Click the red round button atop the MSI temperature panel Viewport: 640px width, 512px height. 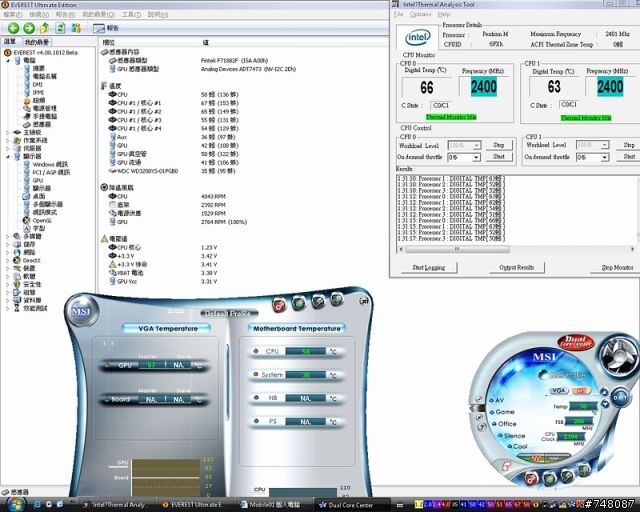click(x=279, y=305)
